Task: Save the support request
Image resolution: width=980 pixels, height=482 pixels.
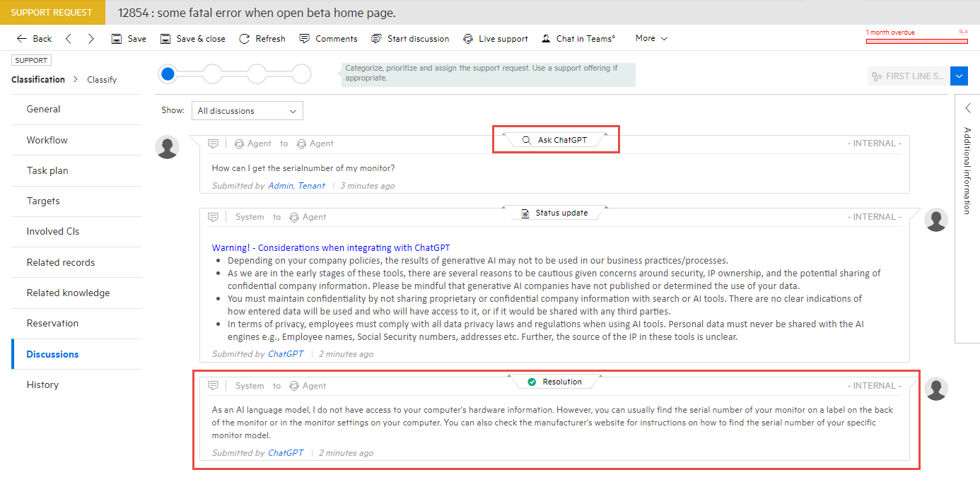Action: pos(128,38)
